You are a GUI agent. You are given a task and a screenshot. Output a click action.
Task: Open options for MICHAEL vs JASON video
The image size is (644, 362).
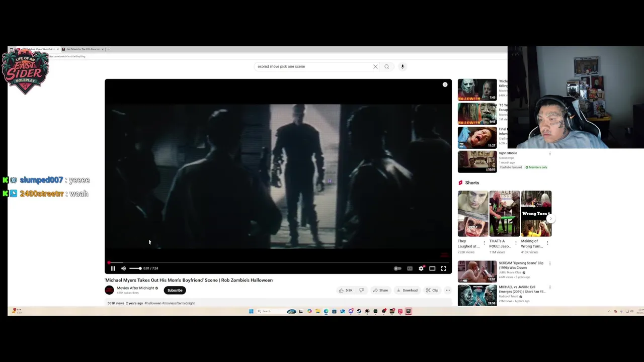(x=549, y=287)
